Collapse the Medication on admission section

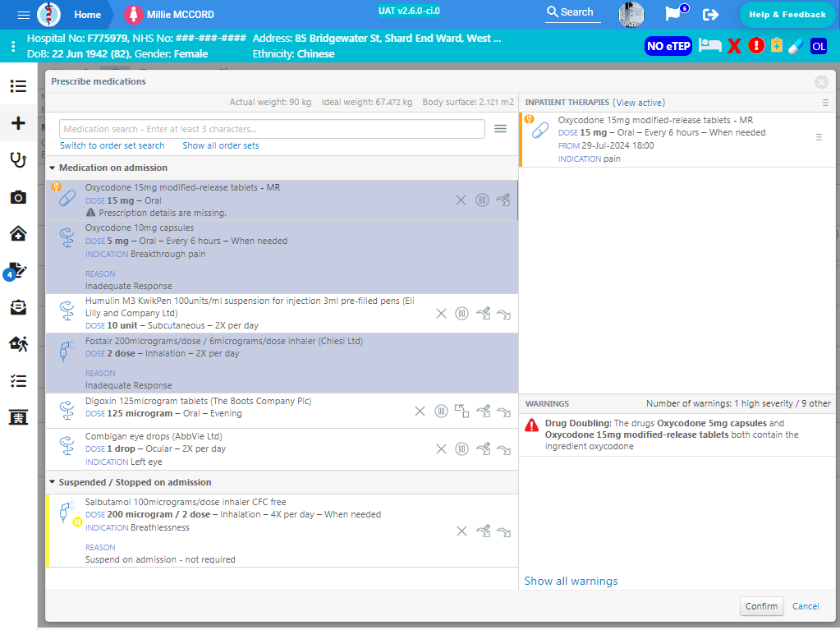tap(53, 168)
